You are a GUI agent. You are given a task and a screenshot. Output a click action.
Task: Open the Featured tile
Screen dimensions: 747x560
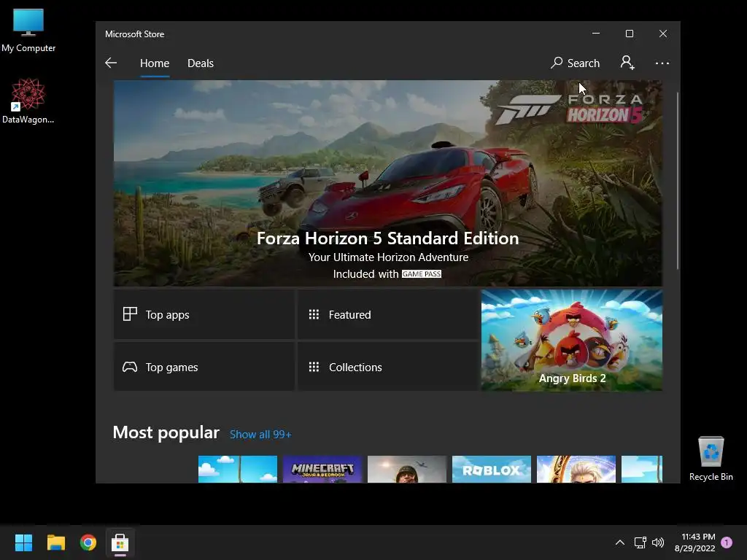(388, 315)
